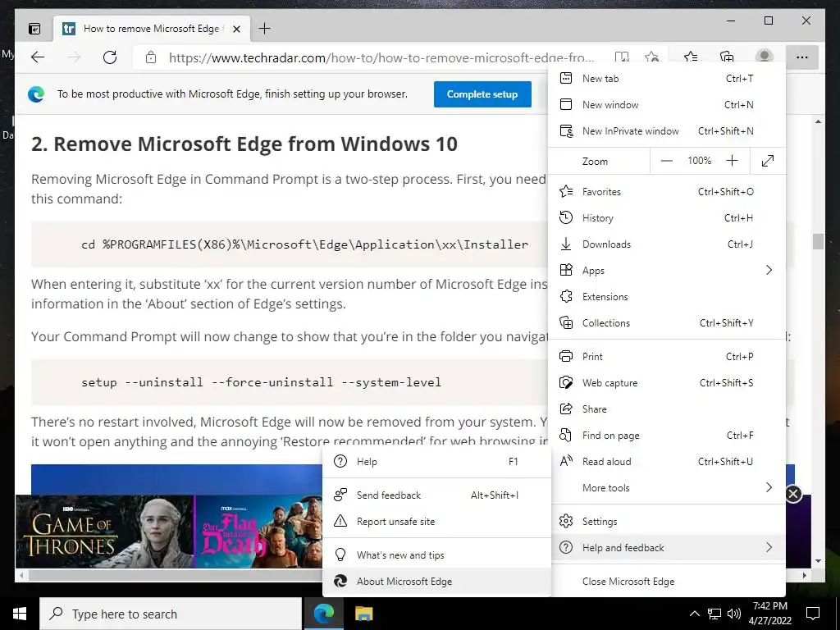
Task: Open Extensions menu item
Action: coord(667,297)
